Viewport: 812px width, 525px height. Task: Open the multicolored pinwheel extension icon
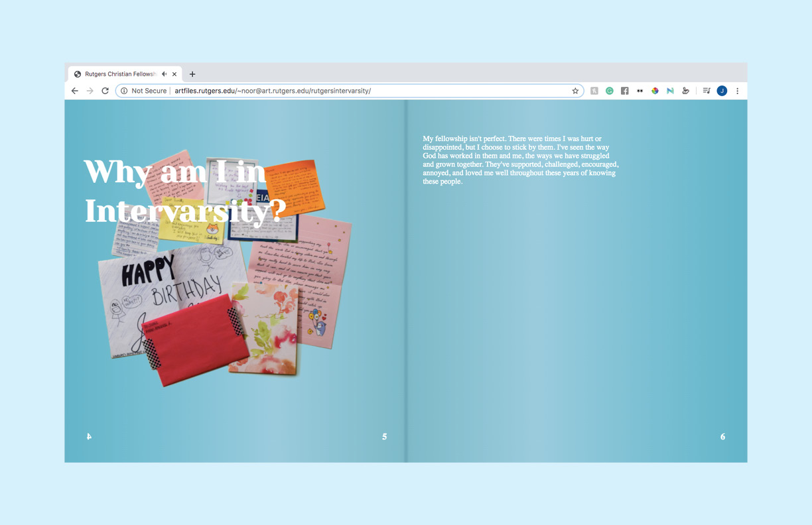click(x=655, y=91)
